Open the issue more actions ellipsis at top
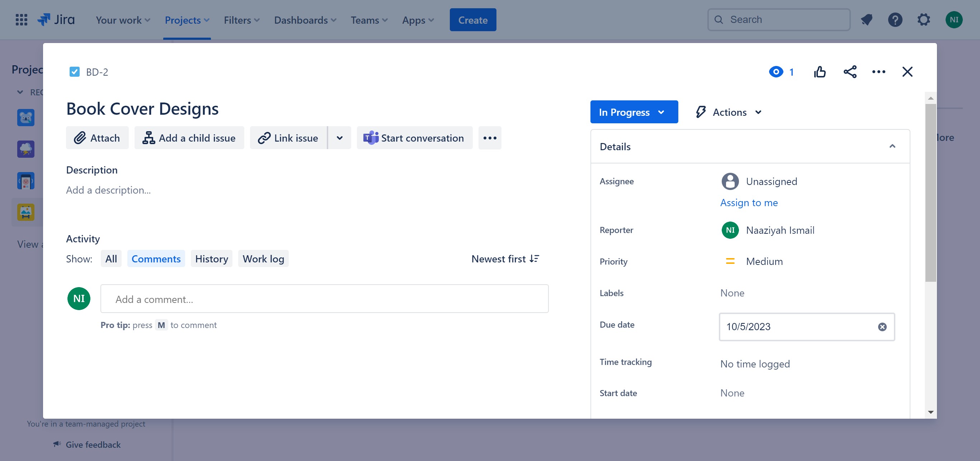Viewport: 980px width, 461px height. [878, 72]
